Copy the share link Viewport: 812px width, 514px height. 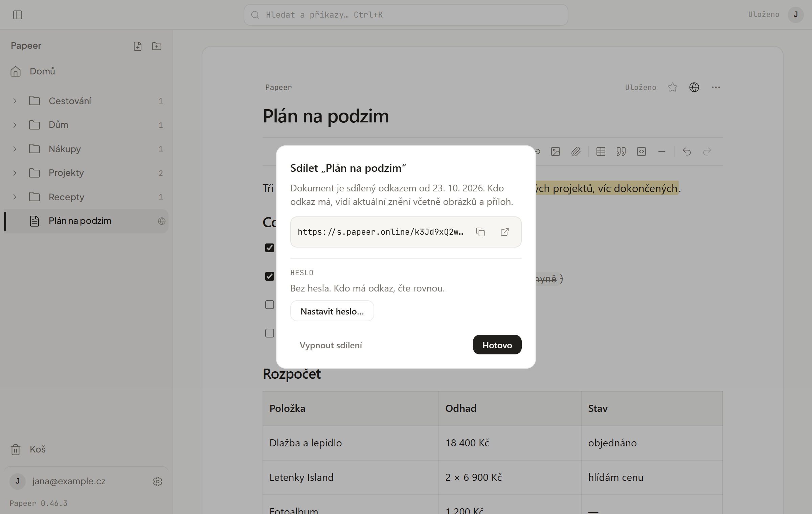(480, 232)
